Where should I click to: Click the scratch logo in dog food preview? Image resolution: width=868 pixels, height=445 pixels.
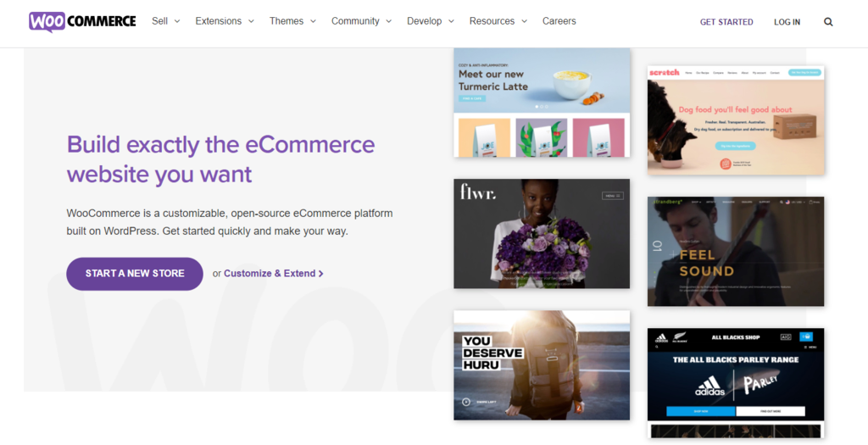664,73
